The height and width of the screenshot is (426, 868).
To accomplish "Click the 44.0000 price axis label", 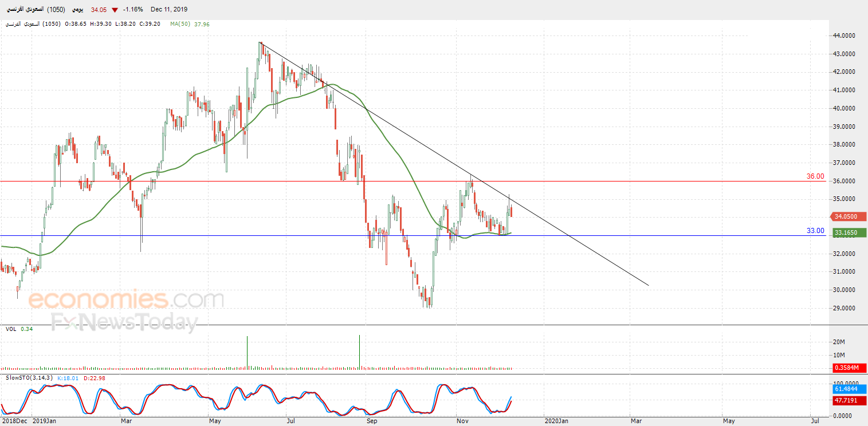I will (x=845, y=35).
